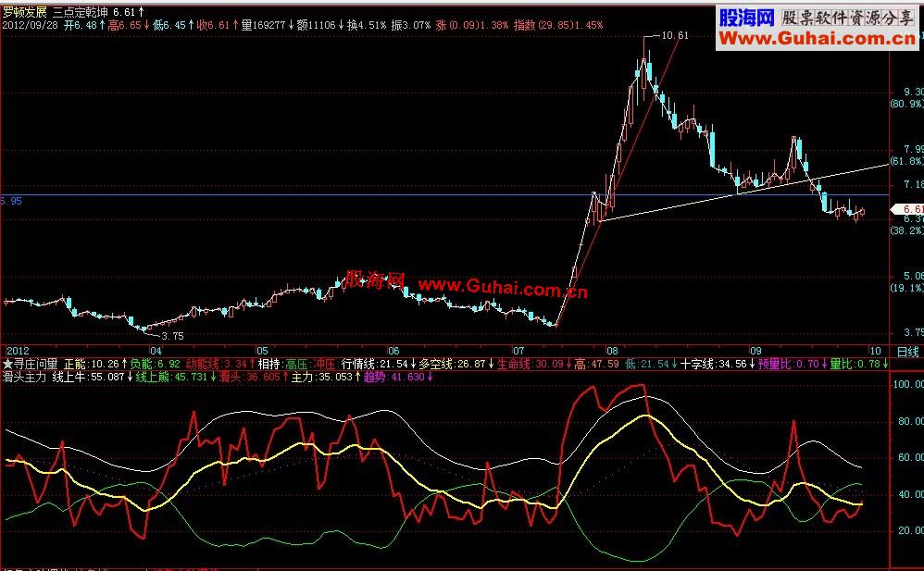This screenshot has height=571, width=924.
Task: Click the 08 month marker on the time axis
Action: 612,351
